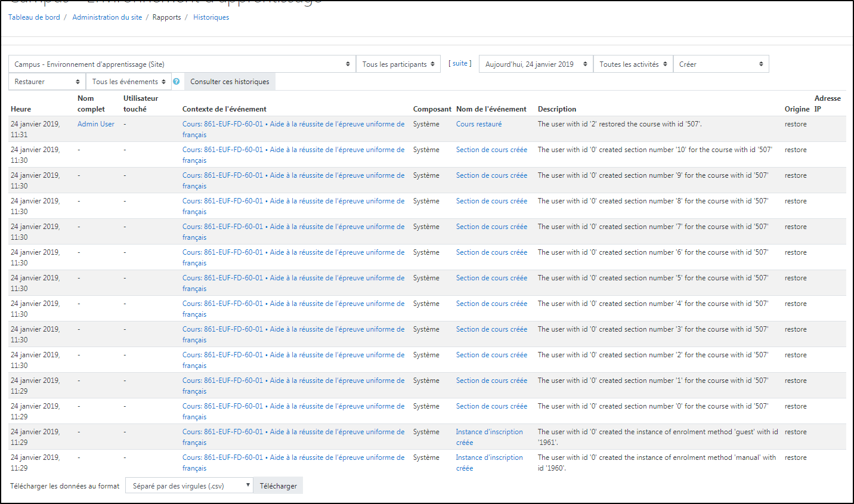
Task: Open the 'Restaurer' origin dropdown
Action: point(47,82)
